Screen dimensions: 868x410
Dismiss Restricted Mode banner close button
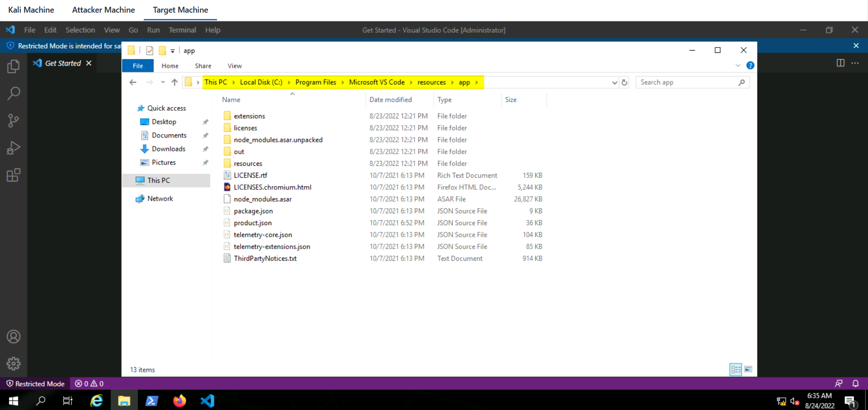(x=856, y=46)
